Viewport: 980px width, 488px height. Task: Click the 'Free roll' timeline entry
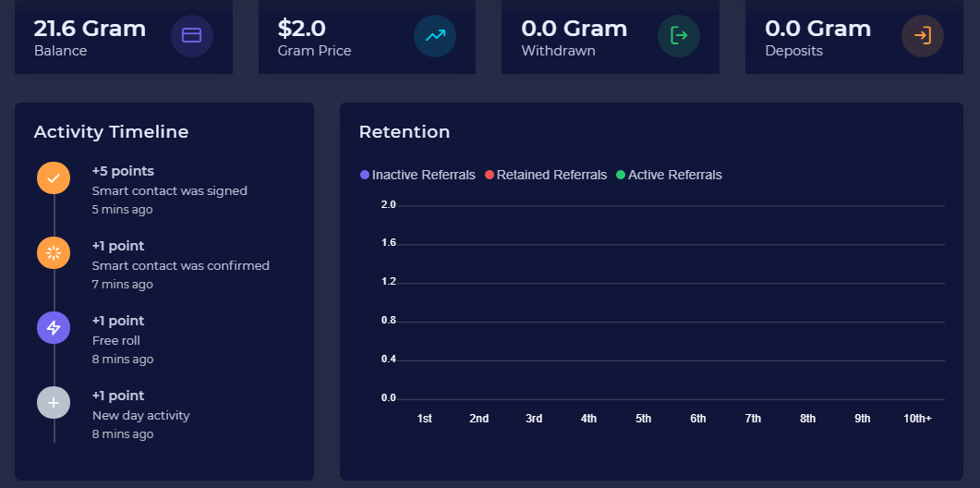click(x=116, y=340)
